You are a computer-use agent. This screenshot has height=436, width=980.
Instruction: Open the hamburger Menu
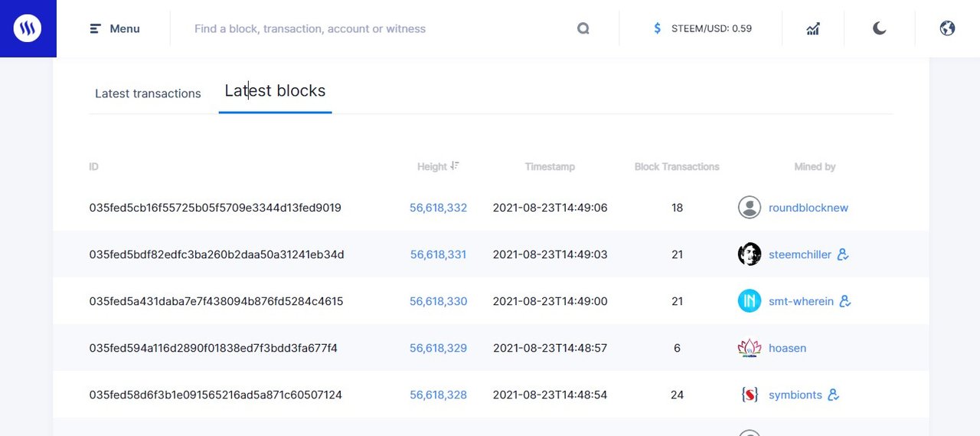(x=115, y=28)
